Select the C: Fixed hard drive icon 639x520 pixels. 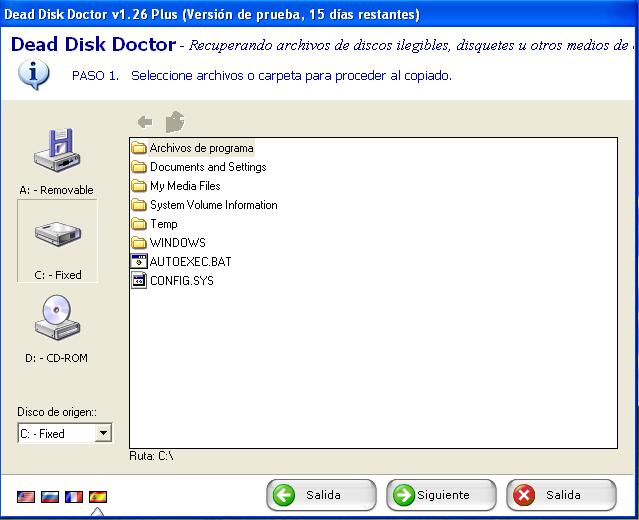pyautogui.click(x=57, y=234)
